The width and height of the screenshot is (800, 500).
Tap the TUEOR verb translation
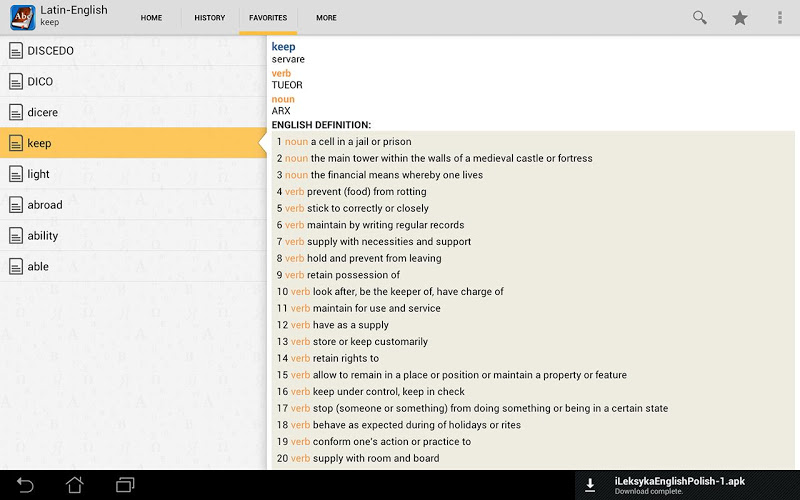[x=287, y=85]
